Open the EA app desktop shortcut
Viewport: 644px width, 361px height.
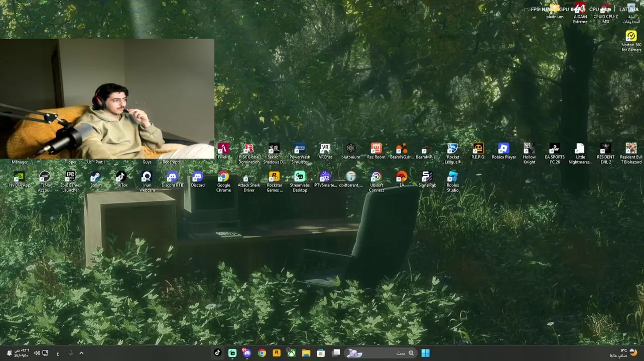402,176
